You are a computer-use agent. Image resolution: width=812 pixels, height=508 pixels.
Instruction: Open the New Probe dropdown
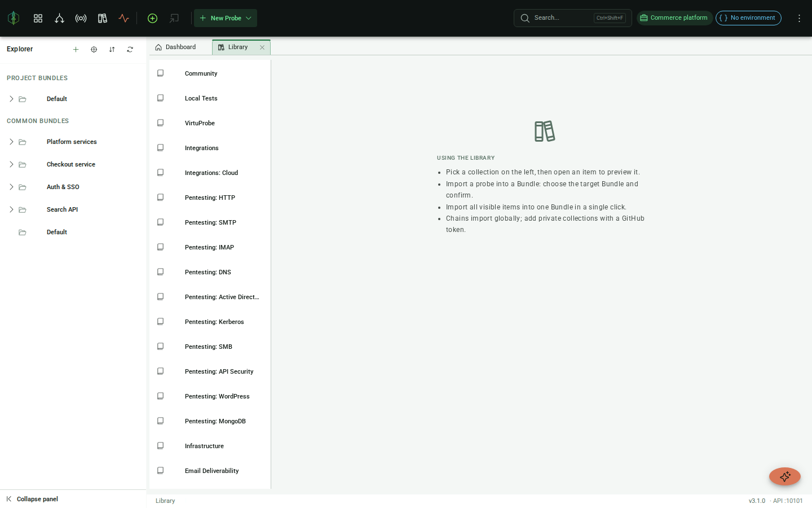226,18
